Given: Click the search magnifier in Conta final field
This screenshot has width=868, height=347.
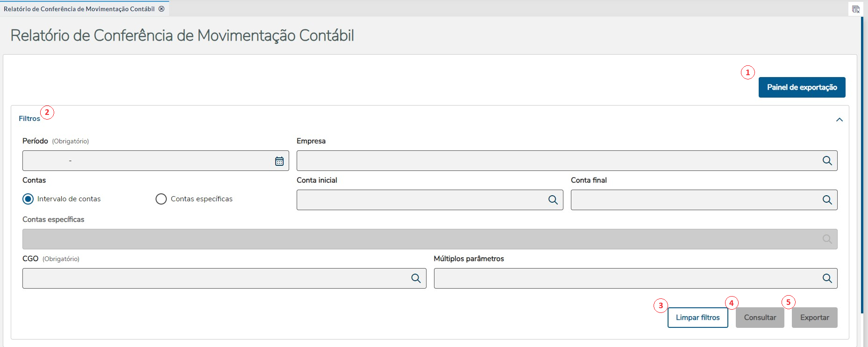Looking at the screenshot, I should (827, 200).
